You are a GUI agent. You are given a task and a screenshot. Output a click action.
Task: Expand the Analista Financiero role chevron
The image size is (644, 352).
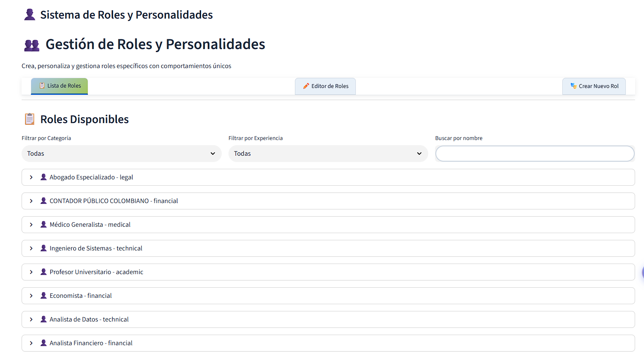point(31,343)
